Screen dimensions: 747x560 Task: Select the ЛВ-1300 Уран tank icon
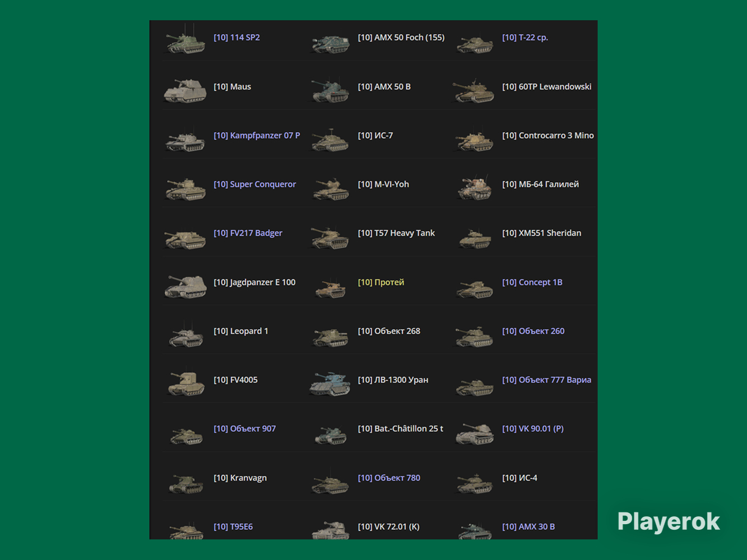click(330, 384)
